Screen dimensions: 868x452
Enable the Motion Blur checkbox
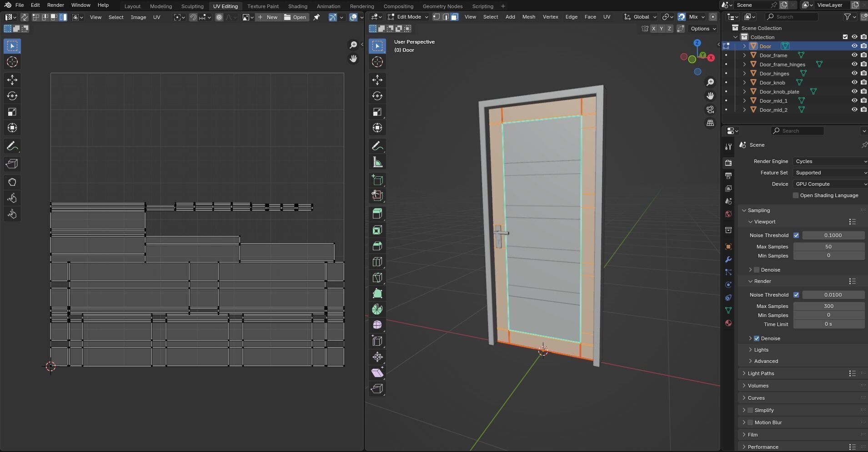coord(750,422)
